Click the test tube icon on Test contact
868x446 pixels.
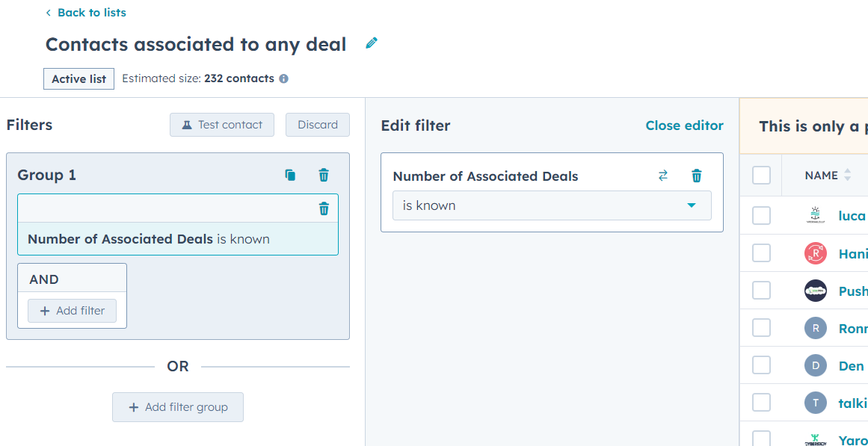point(186,125)
